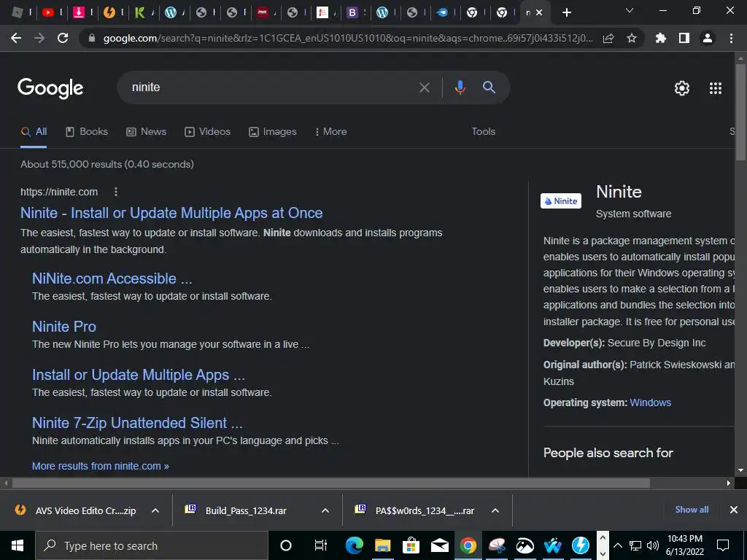Switch to the YouTube tab

[48, 12]
